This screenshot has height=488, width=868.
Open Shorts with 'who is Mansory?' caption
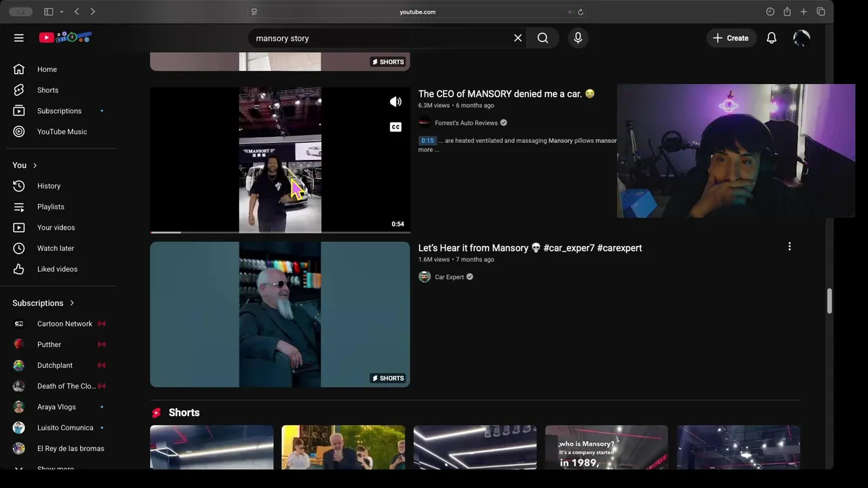(606, 447)
